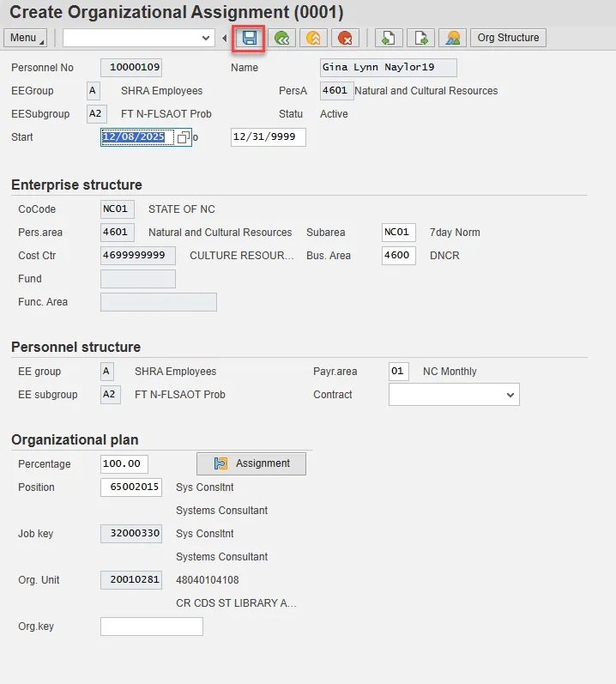Click the empty Fund field

138,279
